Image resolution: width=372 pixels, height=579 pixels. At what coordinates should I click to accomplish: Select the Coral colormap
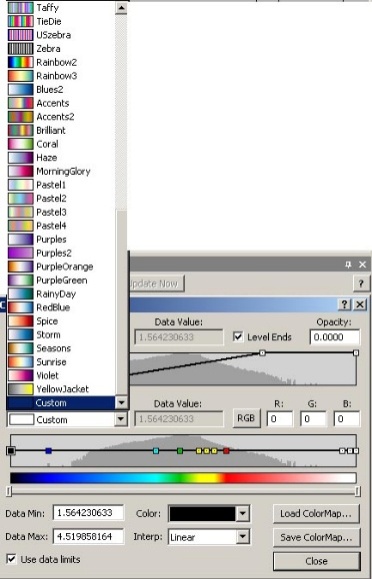pyautogui.click(x=61, y=144)
